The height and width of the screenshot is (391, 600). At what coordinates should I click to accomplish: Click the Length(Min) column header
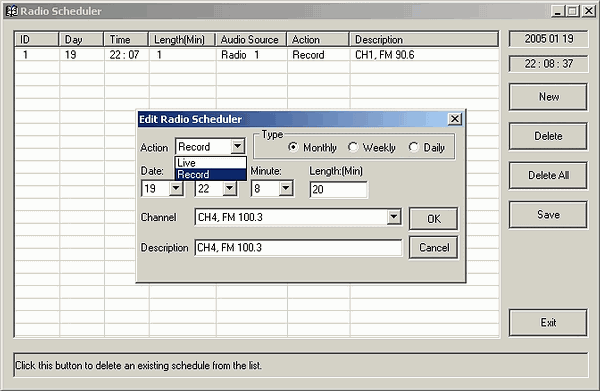click(182, 40)
